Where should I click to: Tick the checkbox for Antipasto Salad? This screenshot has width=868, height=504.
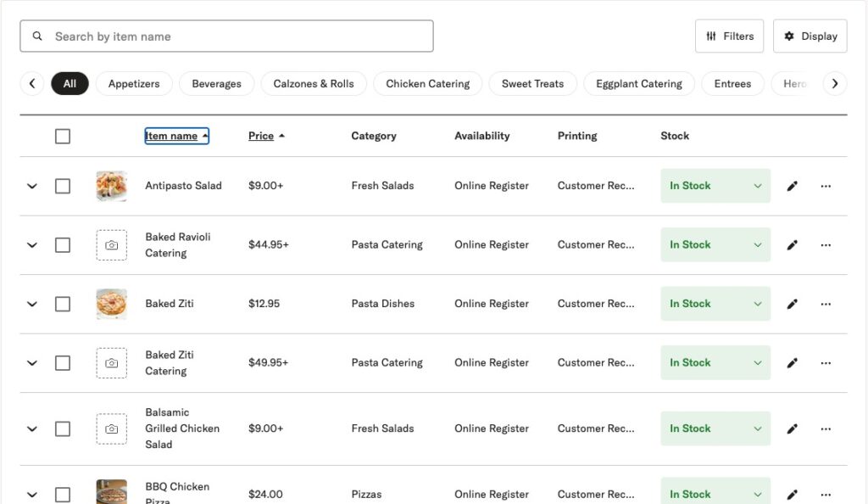[63, 186]
